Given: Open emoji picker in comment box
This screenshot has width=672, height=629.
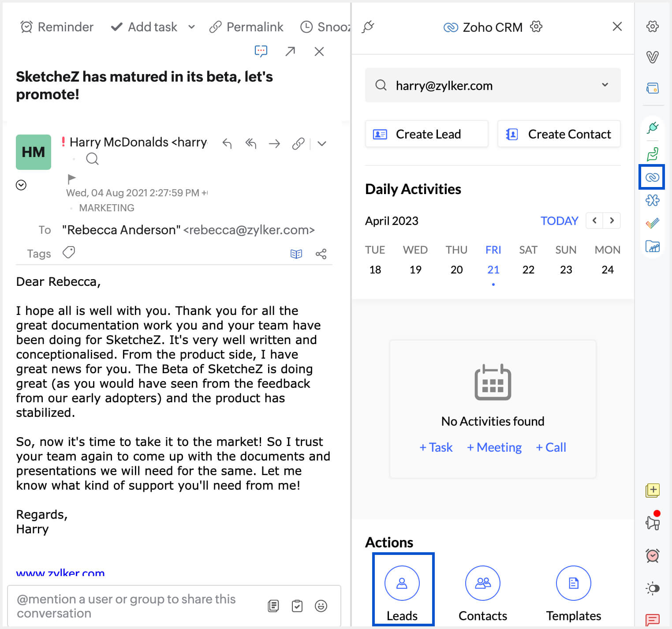Looking at the screenshot, I should [321, 606].
